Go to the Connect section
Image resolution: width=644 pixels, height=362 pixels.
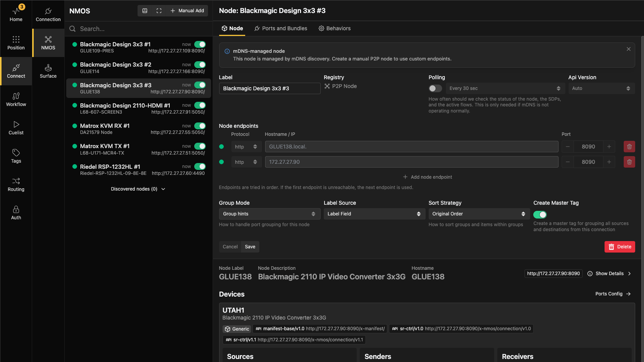point(16,71)
